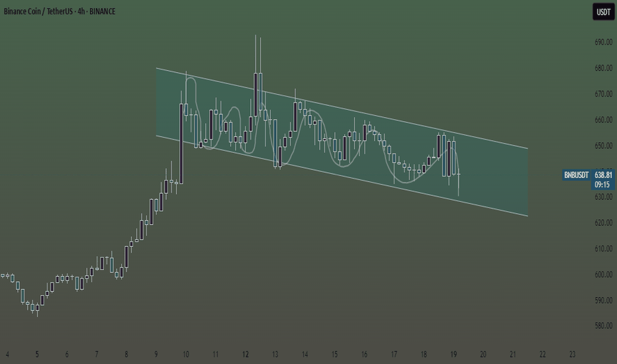Screen dimensions: 617x364
Task: Click the large breakout candle before date 10
Action: 181,144
